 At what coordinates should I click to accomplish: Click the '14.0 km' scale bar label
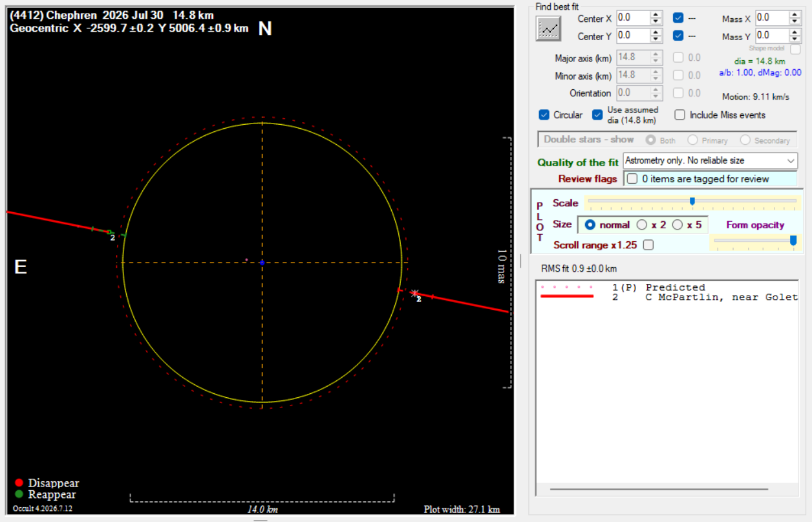(x=262, y=510)
